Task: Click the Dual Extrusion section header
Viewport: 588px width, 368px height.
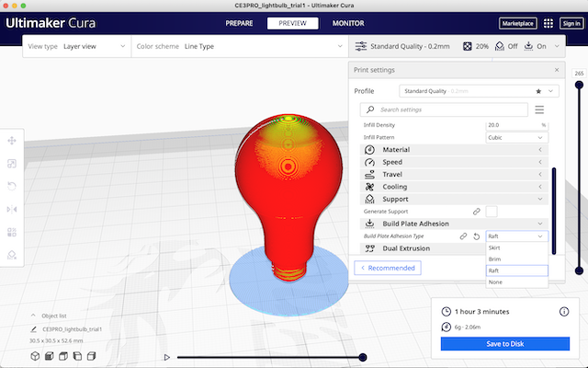Action: pyautogui.click(x=422, y=248)
